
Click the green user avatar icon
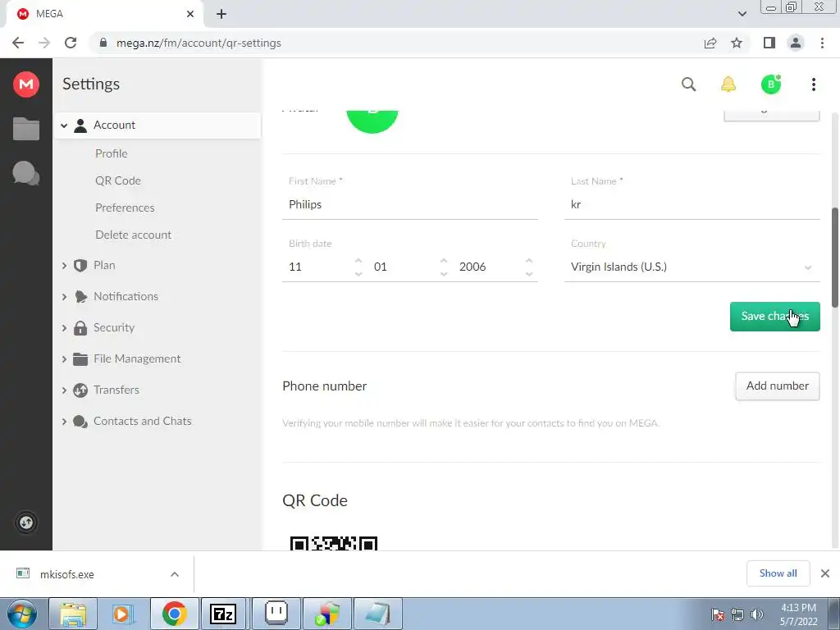pyautogui.click(x=771, y=84)
